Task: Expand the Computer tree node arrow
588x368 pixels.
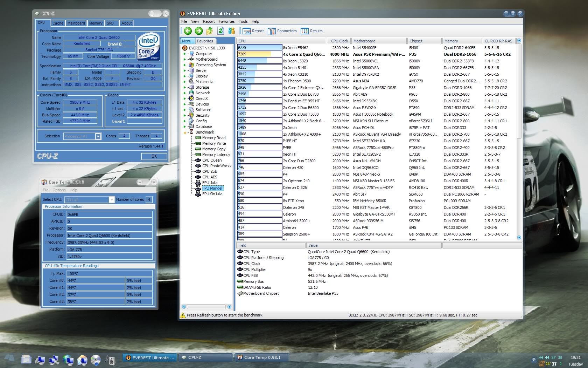Action: click(x=185, y=54)
